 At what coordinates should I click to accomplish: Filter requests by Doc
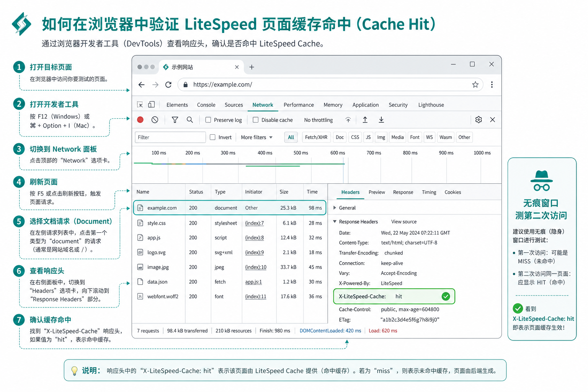[x=340, y=137]
